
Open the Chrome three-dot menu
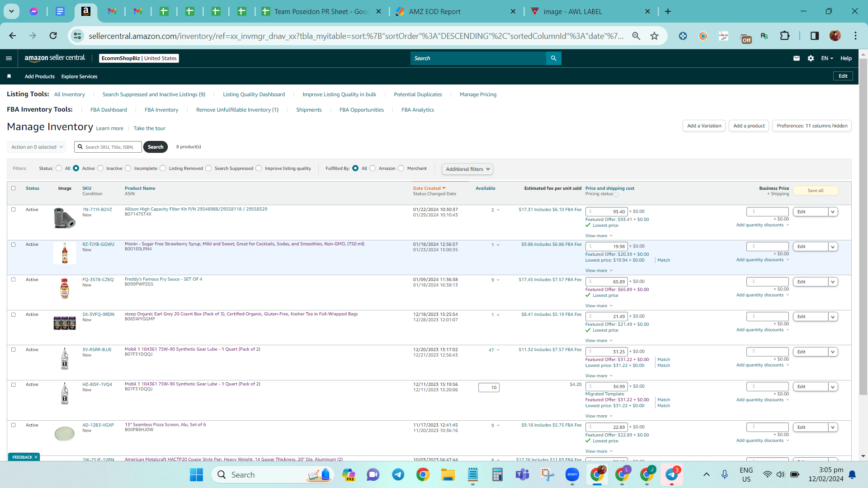pyautogui.click(x=855, y=36)
